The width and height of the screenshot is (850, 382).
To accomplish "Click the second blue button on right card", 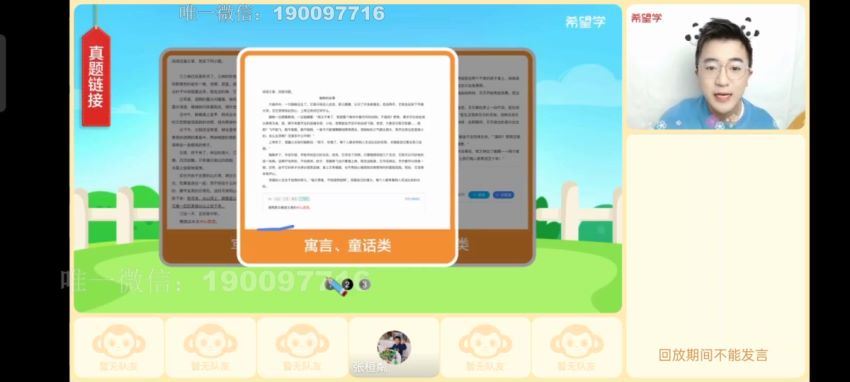I will click(504, 195).
